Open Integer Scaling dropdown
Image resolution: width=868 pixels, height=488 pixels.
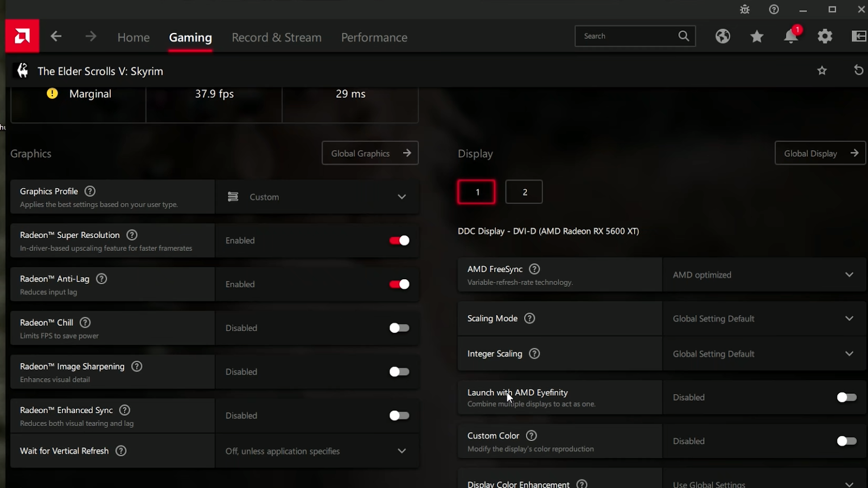(x=764, y=354)
